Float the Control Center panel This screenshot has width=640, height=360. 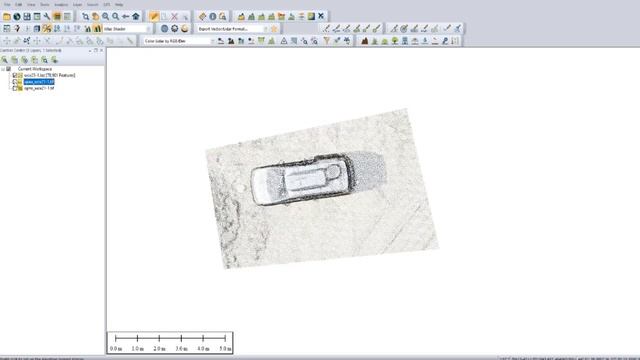tap(96, 50)
